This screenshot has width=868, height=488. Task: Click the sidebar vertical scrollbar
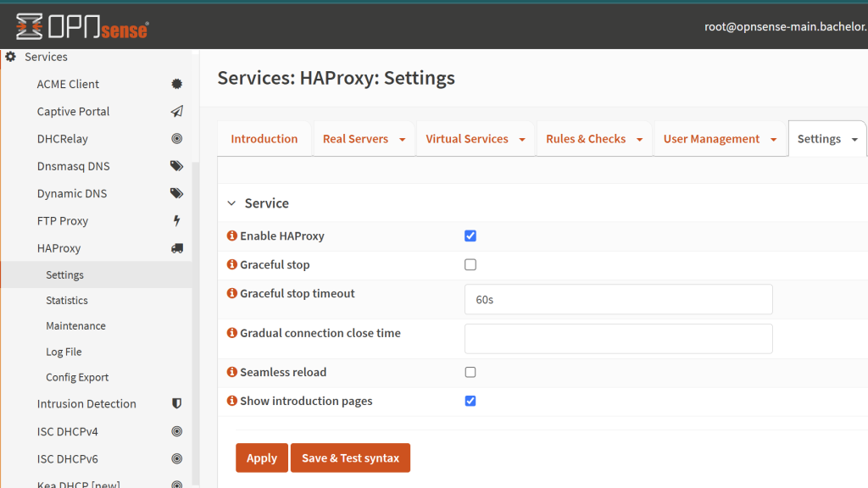click(196, 322)
